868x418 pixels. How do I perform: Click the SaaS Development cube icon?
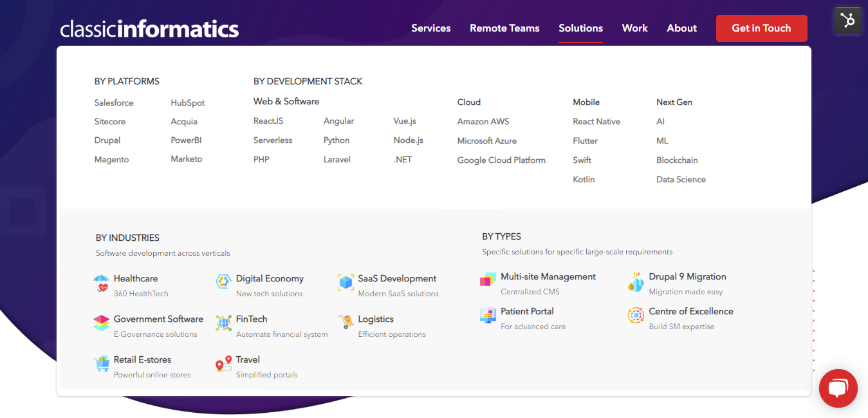[x=346, y=282]
